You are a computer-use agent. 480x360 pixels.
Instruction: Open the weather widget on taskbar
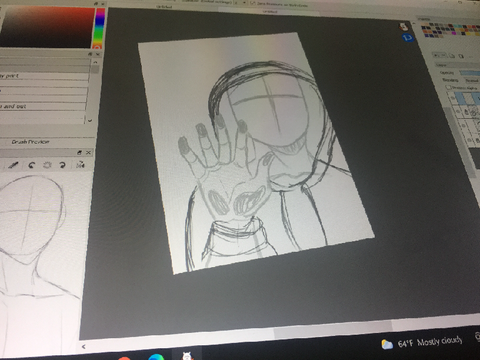[422, 343]
